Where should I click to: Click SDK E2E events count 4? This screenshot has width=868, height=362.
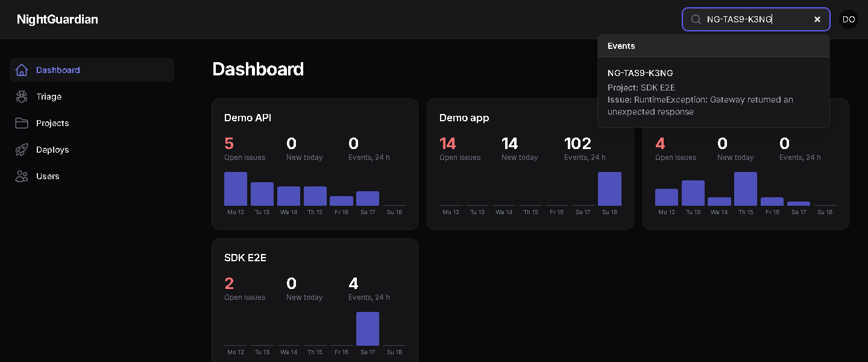(x=353, y=284)
